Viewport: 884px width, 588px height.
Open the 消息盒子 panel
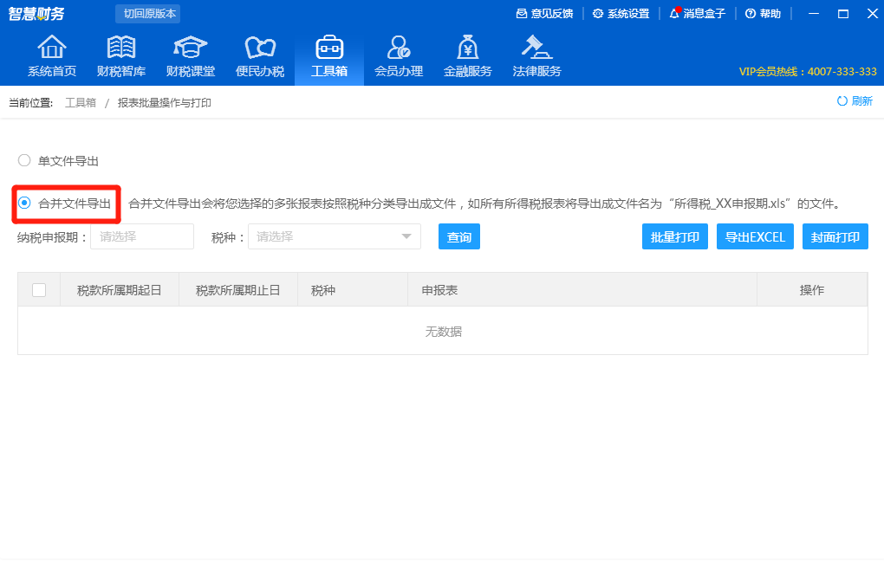click(698, 14)
